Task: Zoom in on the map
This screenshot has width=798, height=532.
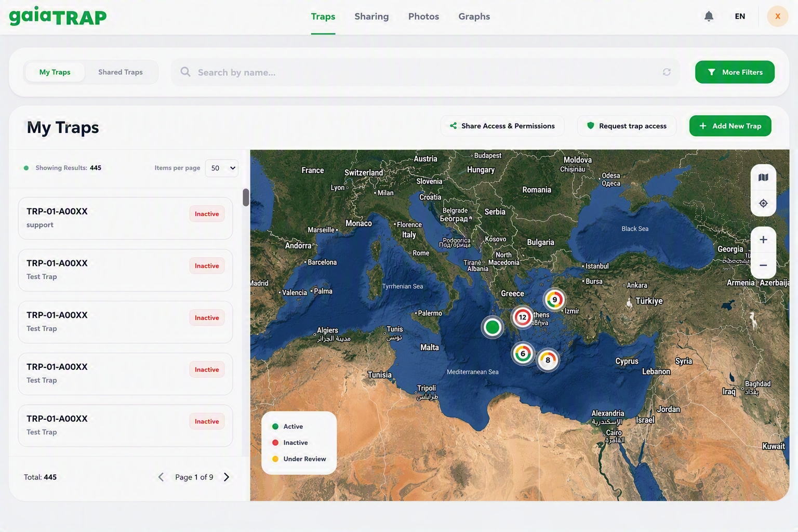Action: tap(763, 240)
